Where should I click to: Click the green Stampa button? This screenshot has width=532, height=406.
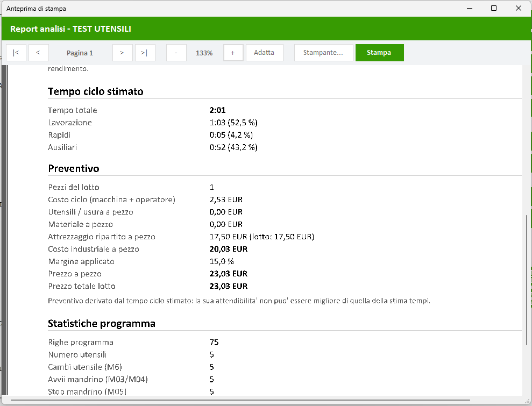tap(379, 53)
